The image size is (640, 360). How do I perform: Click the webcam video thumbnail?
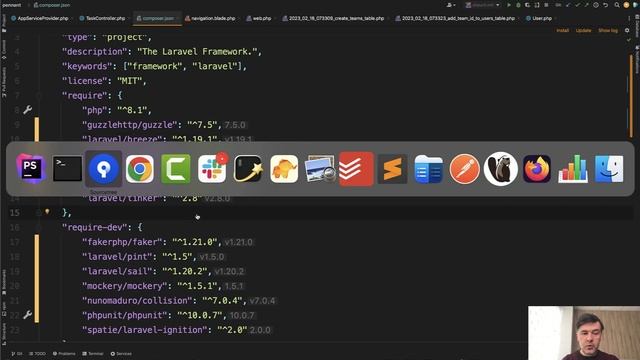click(x=584, y=333)
